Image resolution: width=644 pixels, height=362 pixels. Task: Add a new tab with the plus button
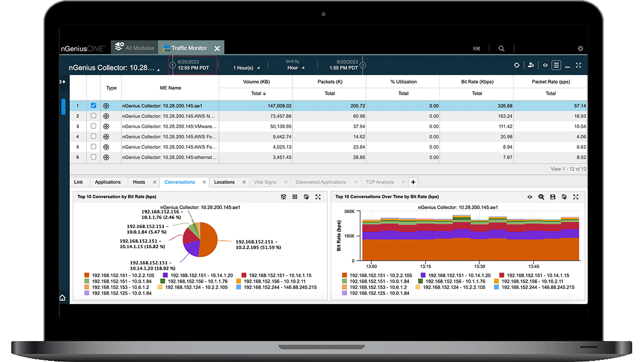413,182
